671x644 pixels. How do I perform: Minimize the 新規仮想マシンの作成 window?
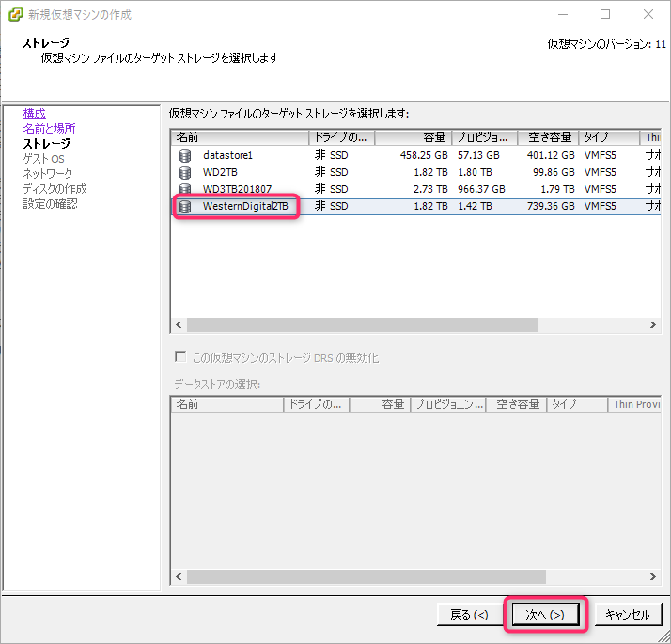[563, 14]
